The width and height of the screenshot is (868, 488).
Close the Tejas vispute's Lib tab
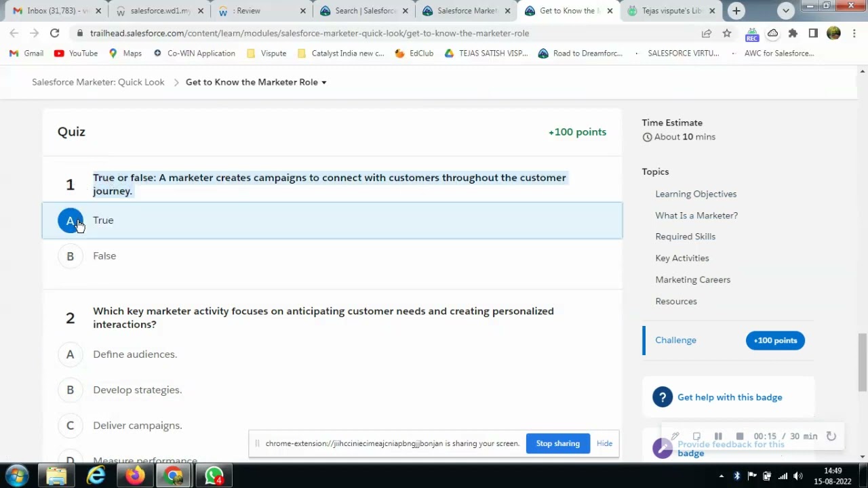(713, 11)
